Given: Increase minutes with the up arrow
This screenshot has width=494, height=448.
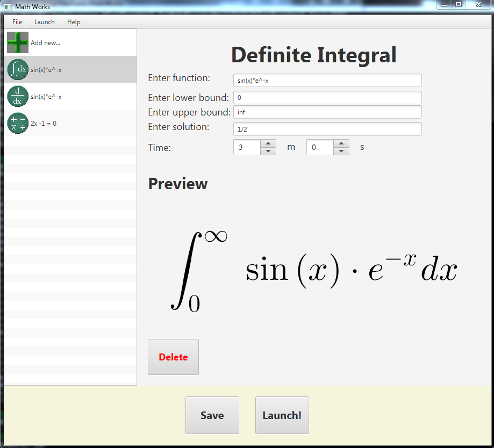Looking at the screenshot, I should click(268, 143).
